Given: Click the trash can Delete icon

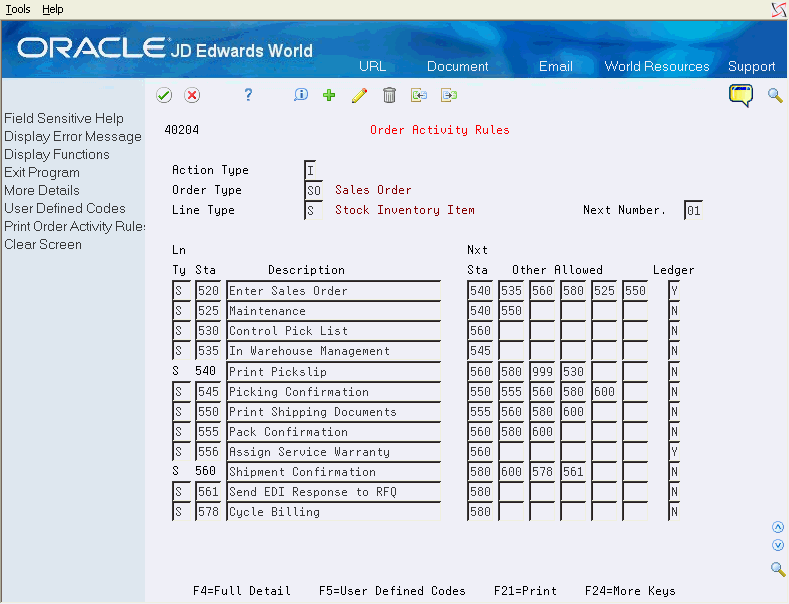Looking at the screenshot, I should tap(389, 95).
